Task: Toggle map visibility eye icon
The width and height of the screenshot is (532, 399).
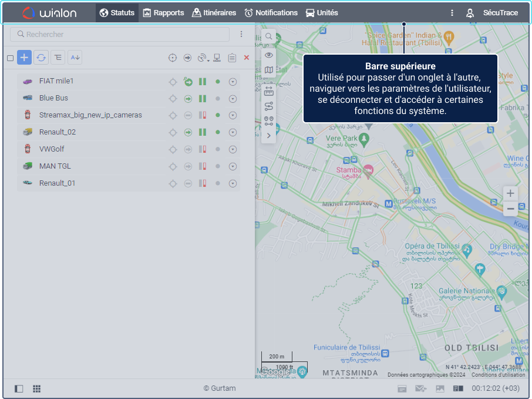Action: [x=268, y=55]
